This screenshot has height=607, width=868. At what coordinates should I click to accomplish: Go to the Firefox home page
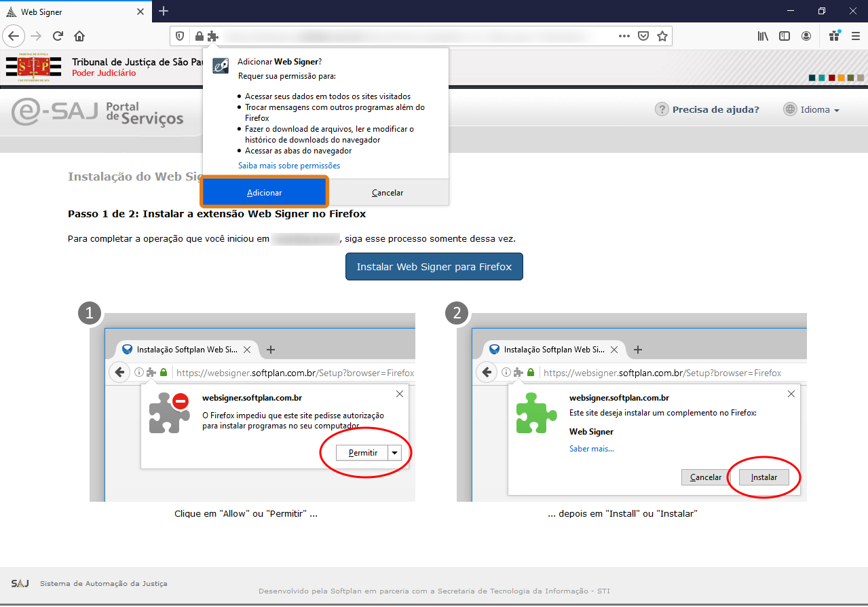click(79, 36)
